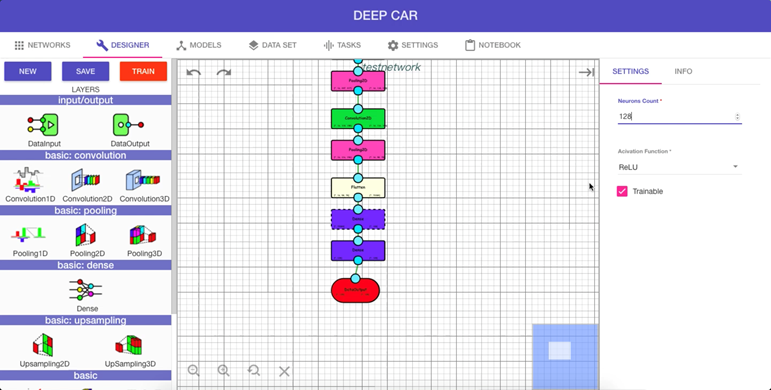Pick the Upsampling2D layer icon
771x390 pixels.
tap(43, 345)
